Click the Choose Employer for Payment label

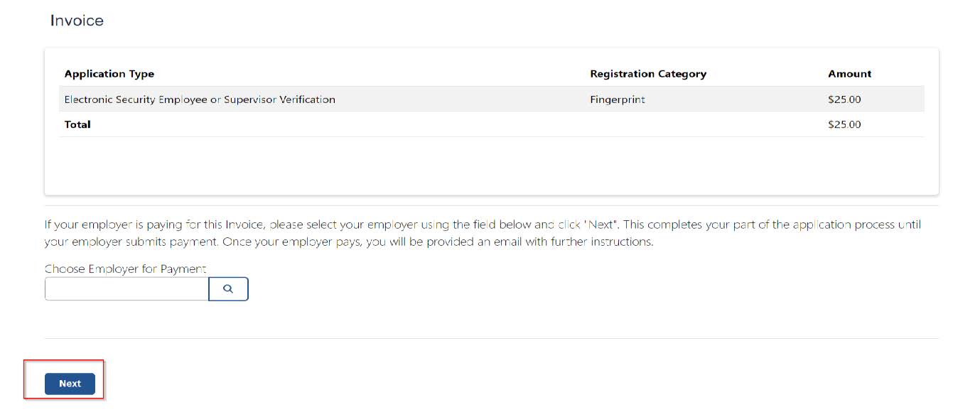[125, 269]
